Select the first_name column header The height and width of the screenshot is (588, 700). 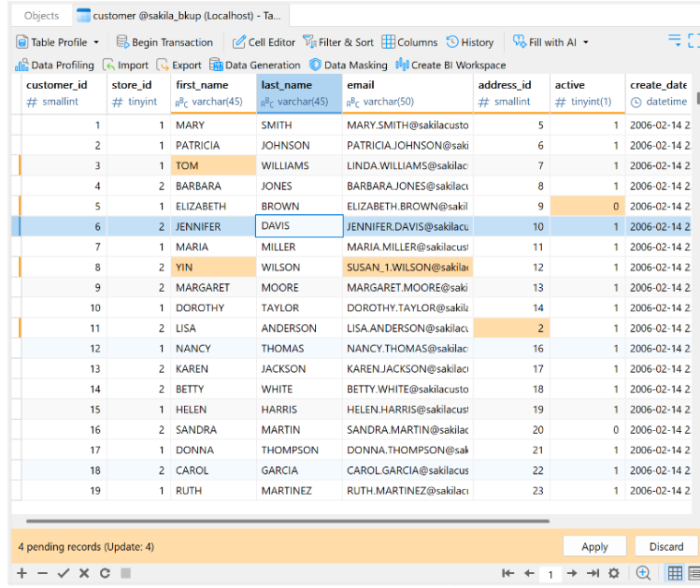coord(213,93)
